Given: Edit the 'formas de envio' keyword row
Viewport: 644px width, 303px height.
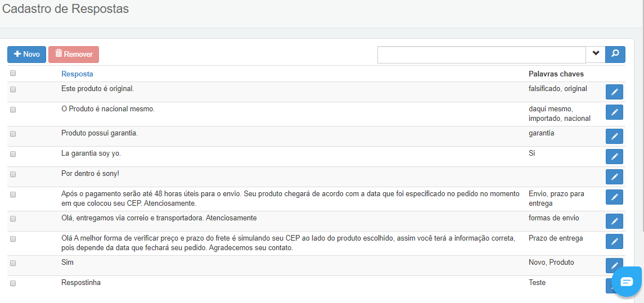Looking at the screenshot, I should [x=614, y=221].
